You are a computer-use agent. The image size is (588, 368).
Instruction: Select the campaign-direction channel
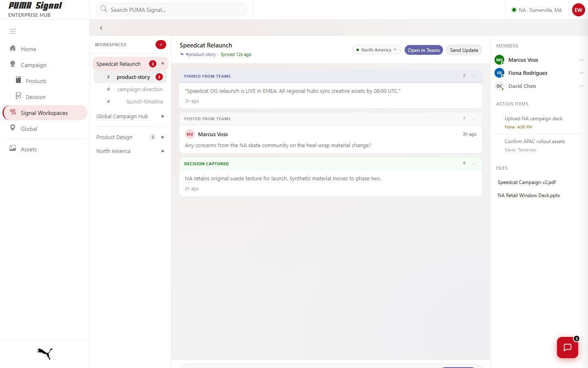(x=130, y=89)
